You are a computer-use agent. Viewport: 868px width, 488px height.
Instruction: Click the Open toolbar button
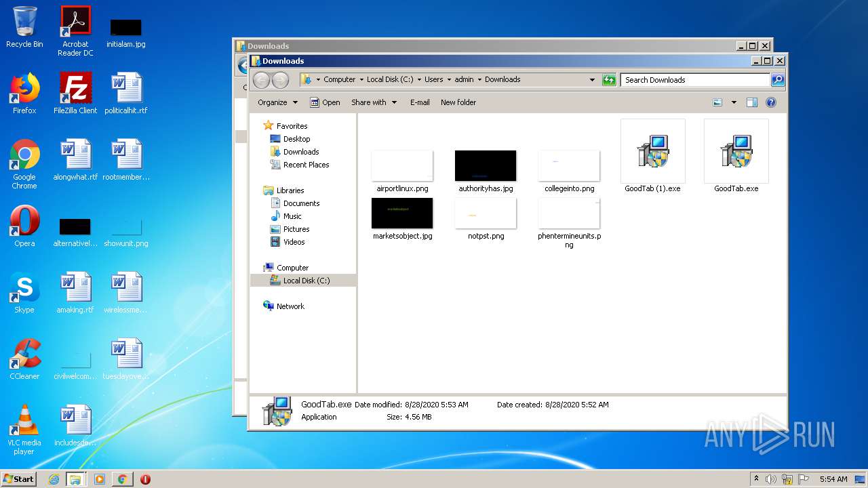(x=325, y=102)
